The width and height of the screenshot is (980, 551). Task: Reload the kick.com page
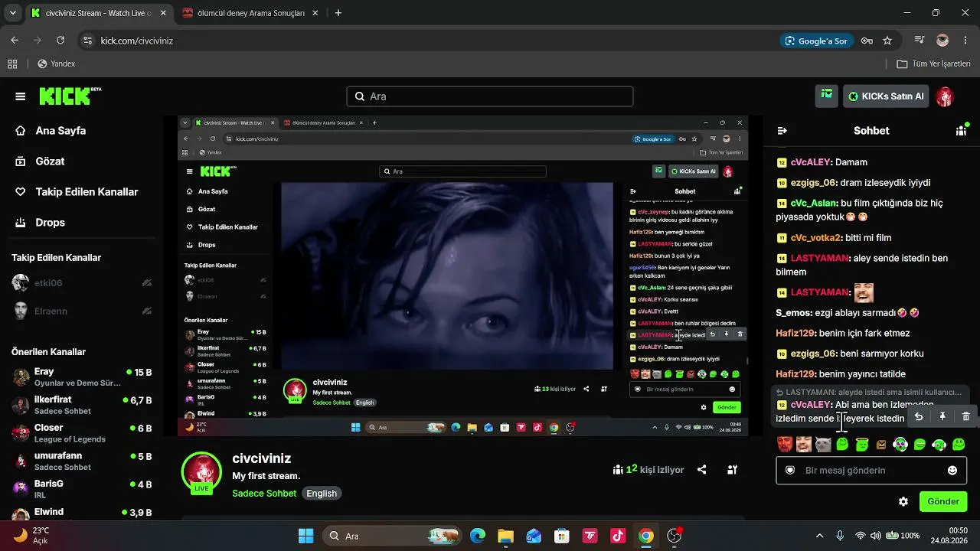pos(60,41)
